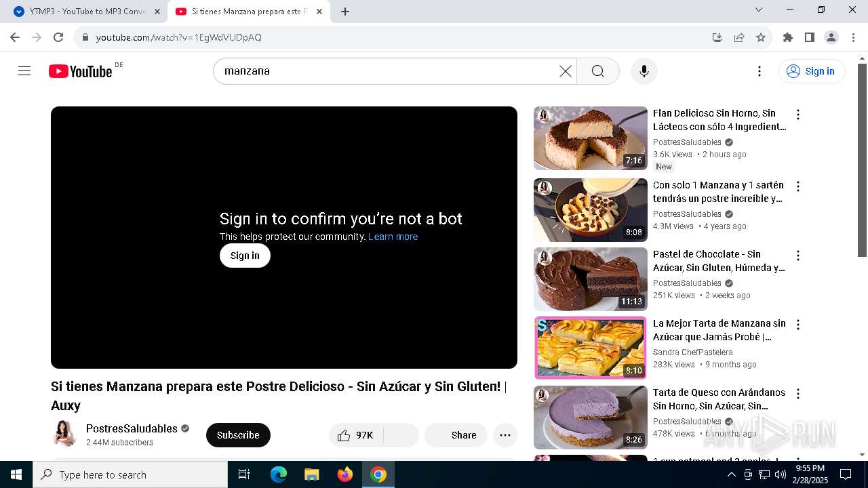Close the YTMP3 tab
Image resolution: width=868 pixels, height=488 pixels.
coord(157,12)
